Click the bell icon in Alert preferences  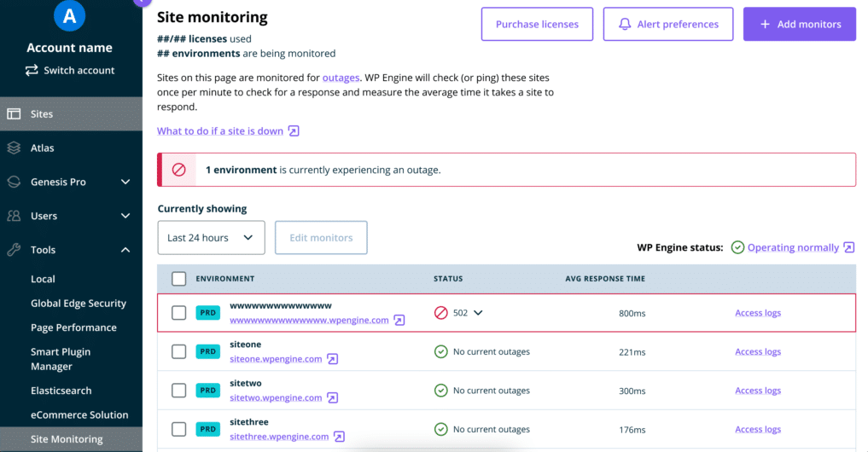click(x=625, y=24)
